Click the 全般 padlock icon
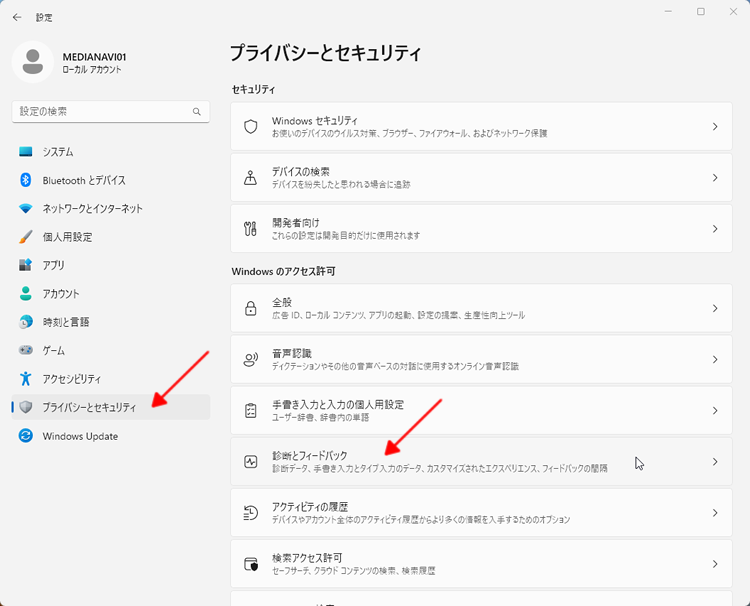750x606 pixels. tap(251, 309)
